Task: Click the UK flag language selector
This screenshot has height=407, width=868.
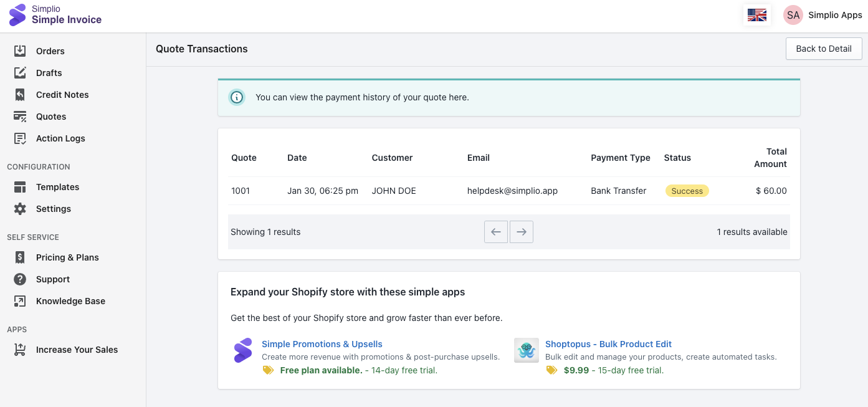Action: (x=757, y=15)
